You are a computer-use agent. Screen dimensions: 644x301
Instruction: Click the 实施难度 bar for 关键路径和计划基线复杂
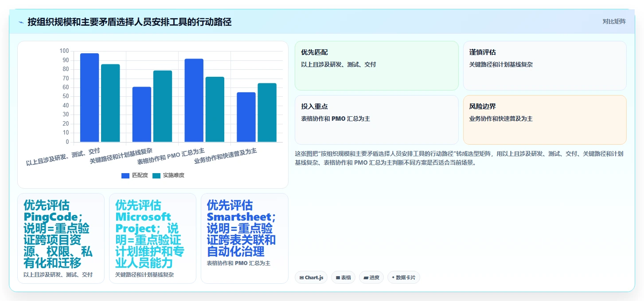(163, 106)
